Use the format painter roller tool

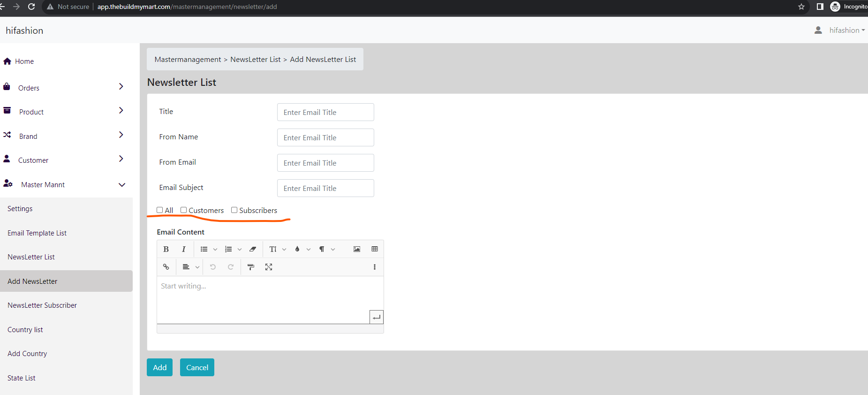click(251, 267)
